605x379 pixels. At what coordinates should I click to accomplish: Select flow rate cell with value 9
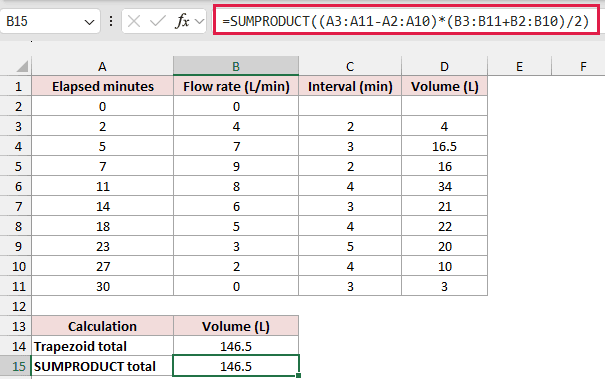click(236, 167)
